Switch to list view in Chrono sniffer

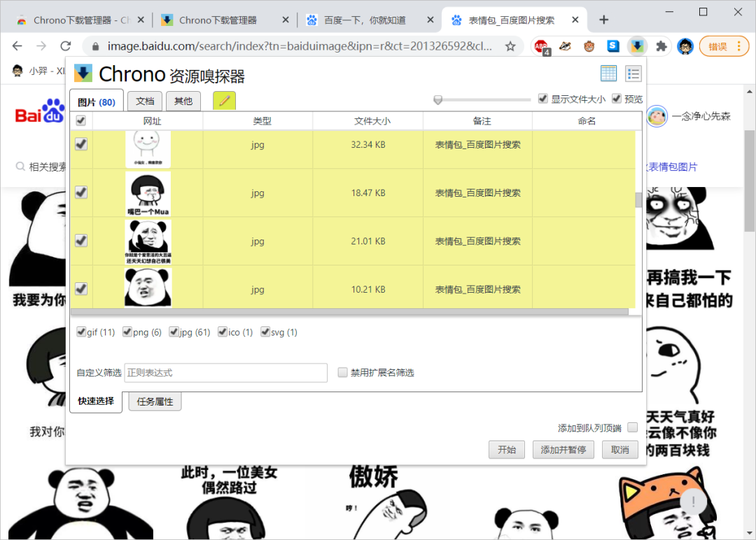(x=633, y=74)
